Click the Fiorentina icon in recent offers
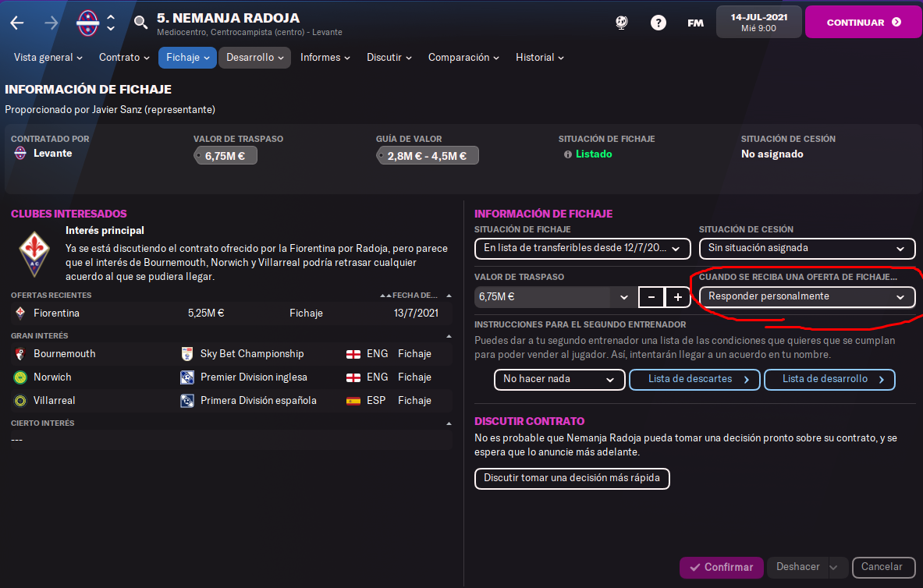 coord(20,313)
